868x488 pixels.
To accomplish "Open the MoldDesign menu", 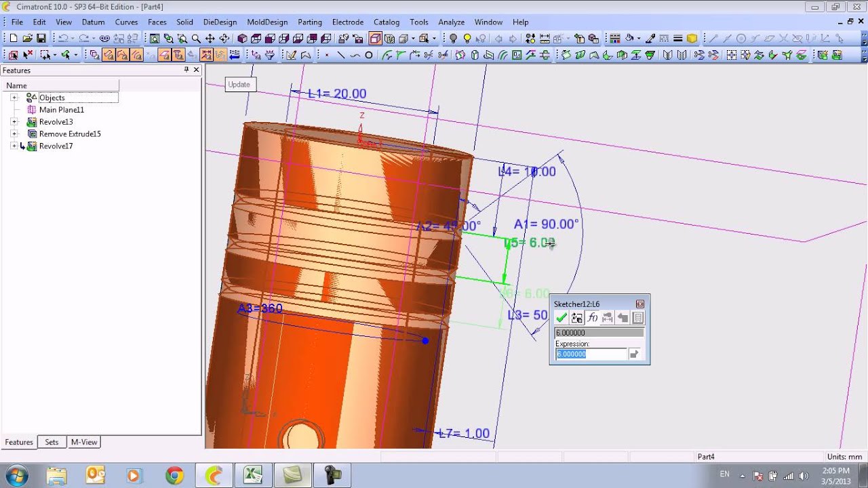I will 267,22.
